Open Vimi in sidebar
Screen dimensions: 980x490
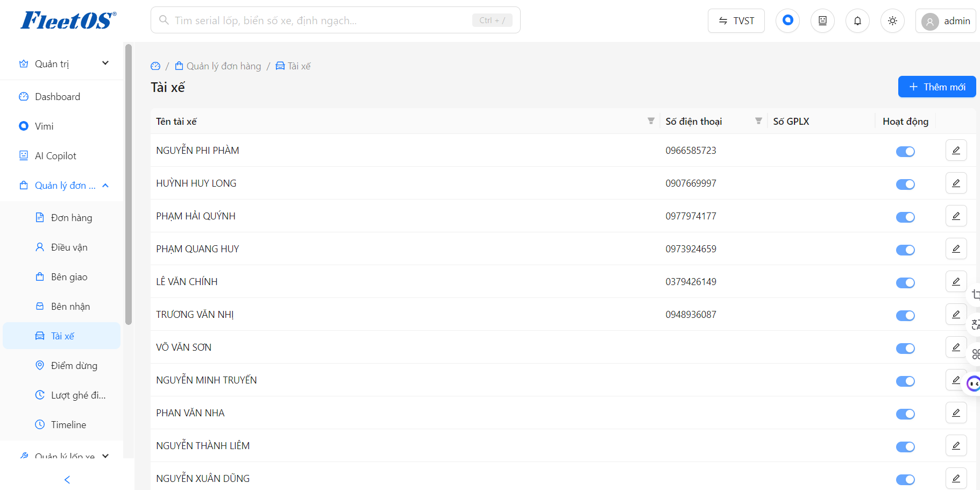pyautogui.click(x=62, y=126)
